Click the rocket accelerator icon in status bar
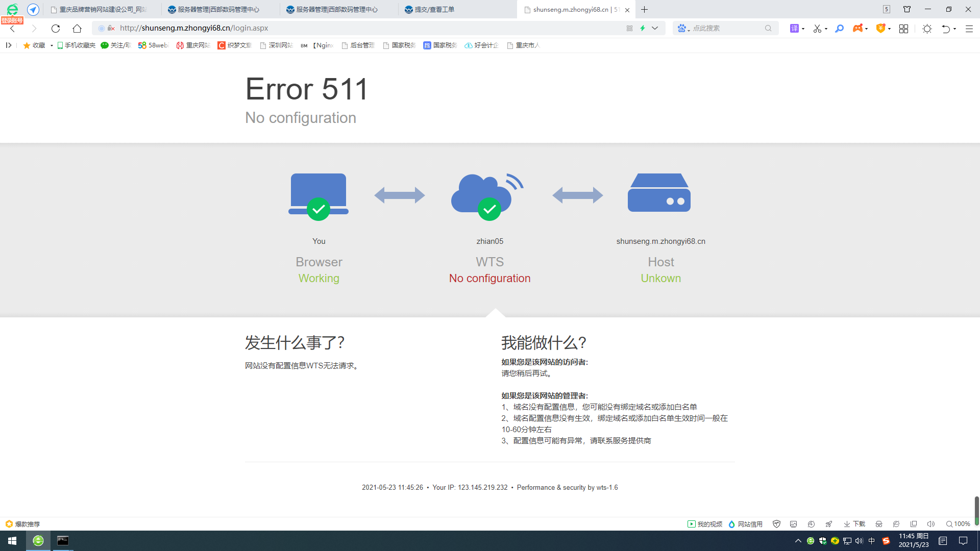 click(x=829, y=524)
